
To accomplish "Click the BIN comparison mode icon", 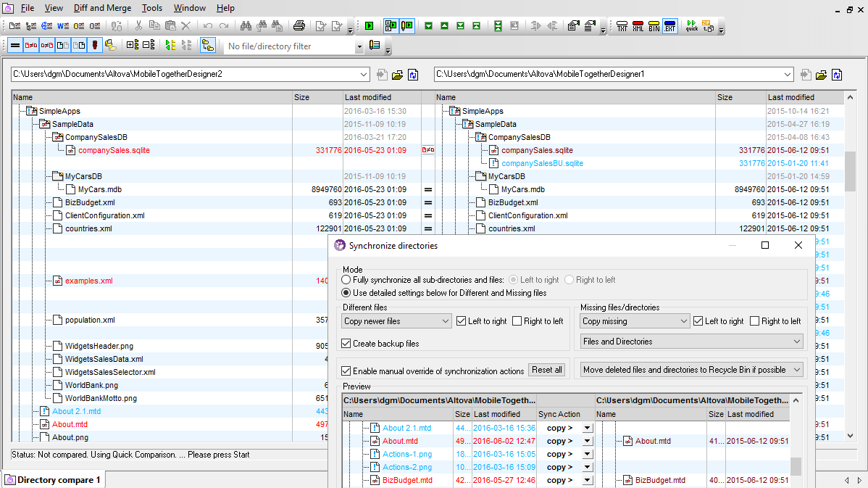I will coord(654,26).
